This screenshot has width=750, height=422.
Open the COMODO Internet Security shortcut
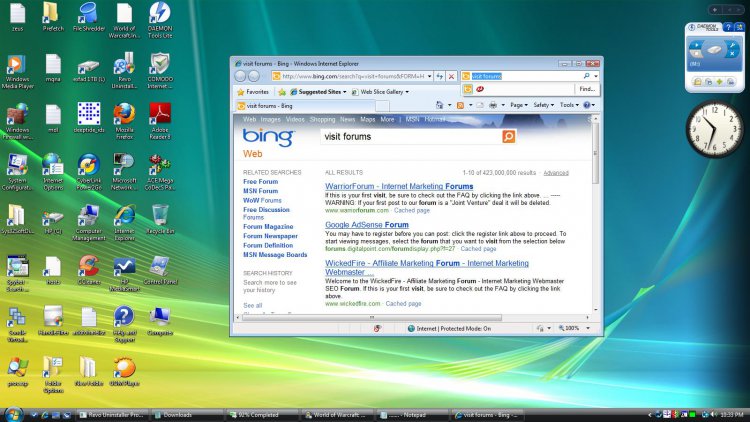160,71
